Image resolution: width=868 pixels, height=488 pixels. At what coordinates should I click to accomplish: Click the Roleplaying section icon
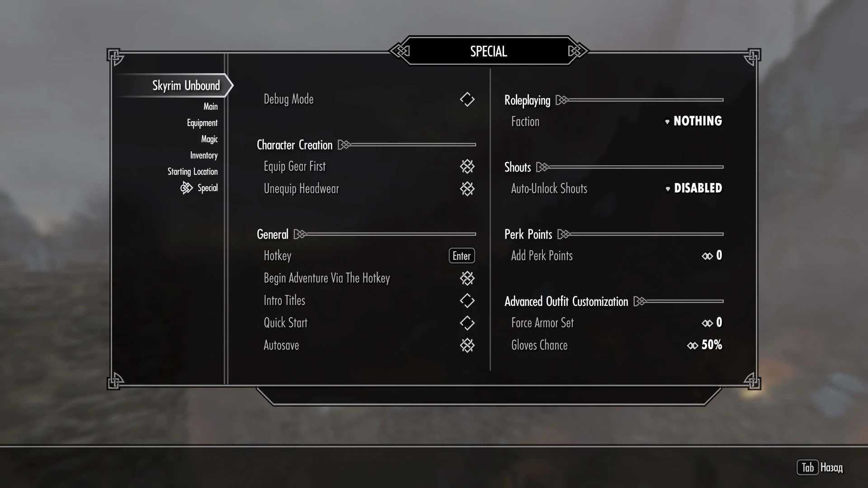[x=562, y=100]
